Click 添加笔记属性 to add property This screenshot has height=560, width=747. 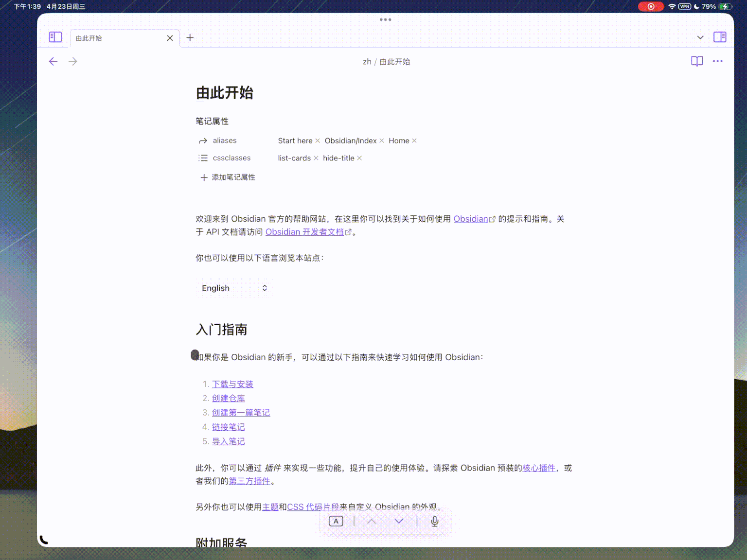tap(228, 177)
